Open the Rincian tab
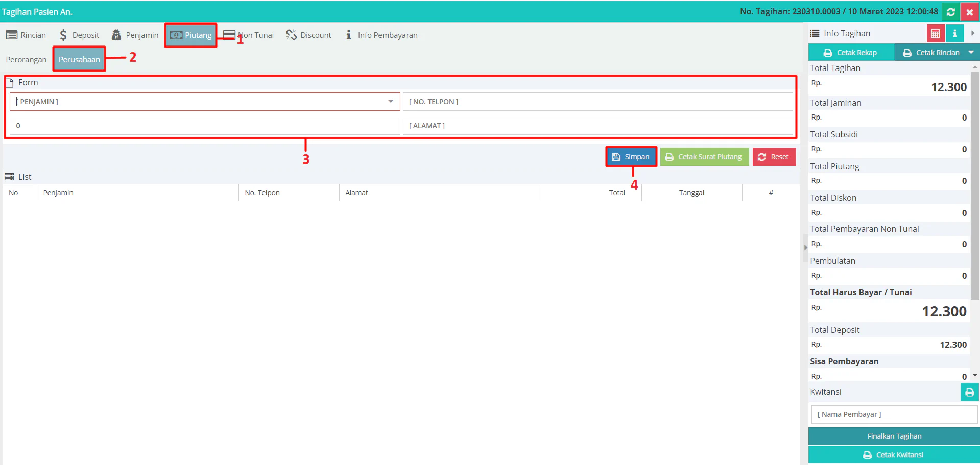Screen dimensions: 980x465 pos(26,35)
